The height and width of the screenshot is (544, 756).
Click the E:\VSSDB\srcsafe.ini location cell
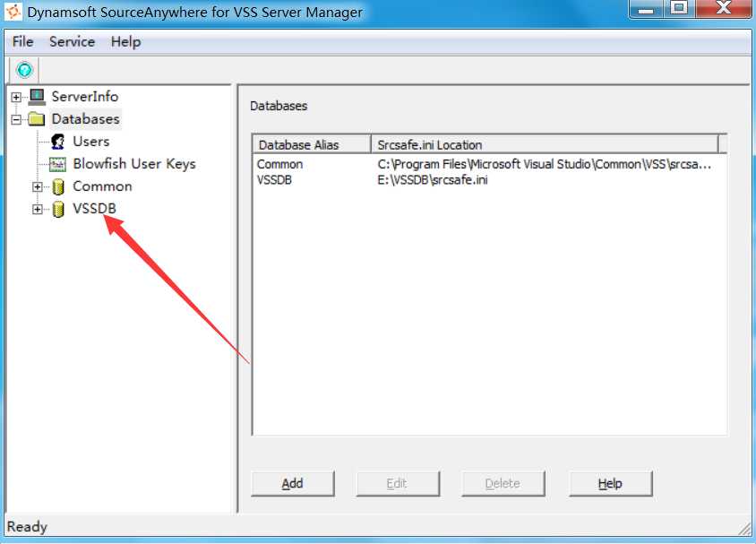tap(433, 180)
